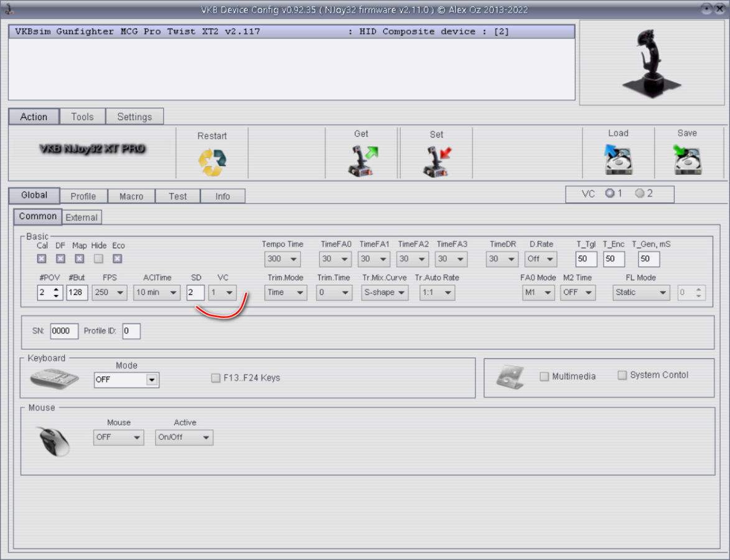This screenshot has width=730, height=560.
Task: Switch to the Tools tab
Action: (x=82, y=117)
